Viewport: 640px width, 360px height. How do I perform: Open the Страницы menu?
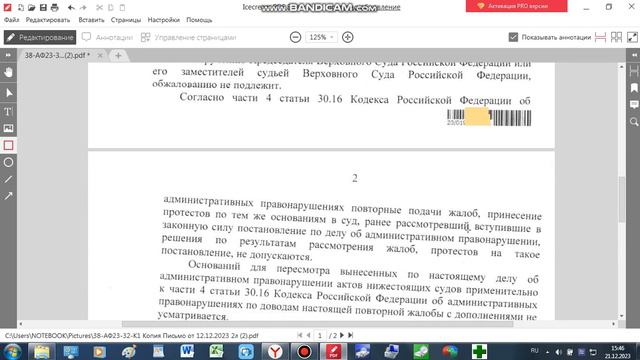coord(126,20)
